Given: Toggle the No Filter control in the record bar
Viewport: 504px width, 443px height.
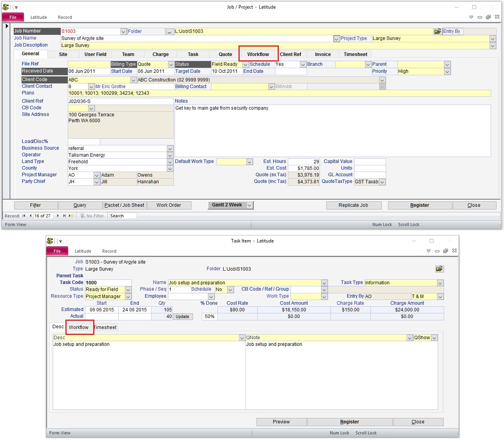Looking at the screenshot, I should (92, 216).
